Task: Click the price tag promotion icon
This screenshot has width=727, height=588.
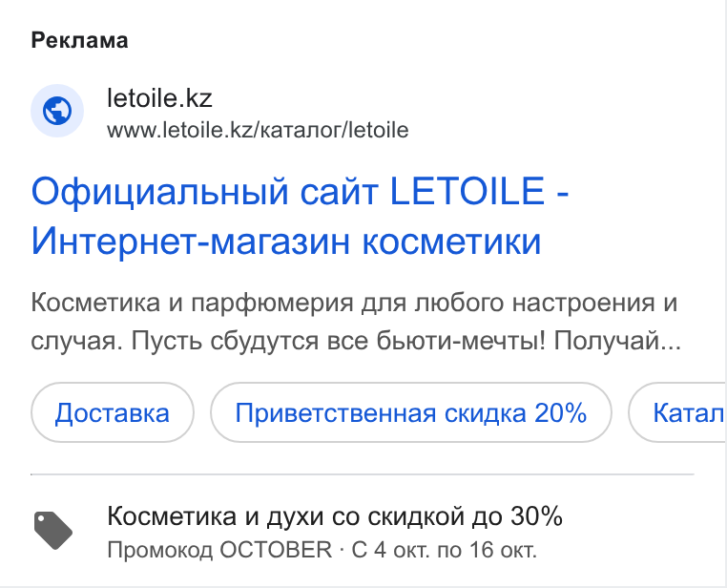Action: [53, 531]
